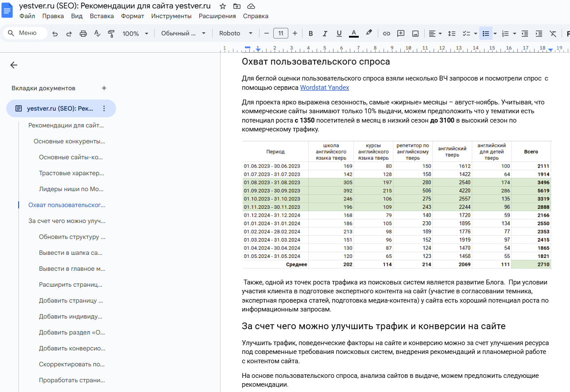The width and height of the screenshot is (570, 392).
Task: Click the Clear formatting icon
Action: pyautogui.click(x=553, y=34)
